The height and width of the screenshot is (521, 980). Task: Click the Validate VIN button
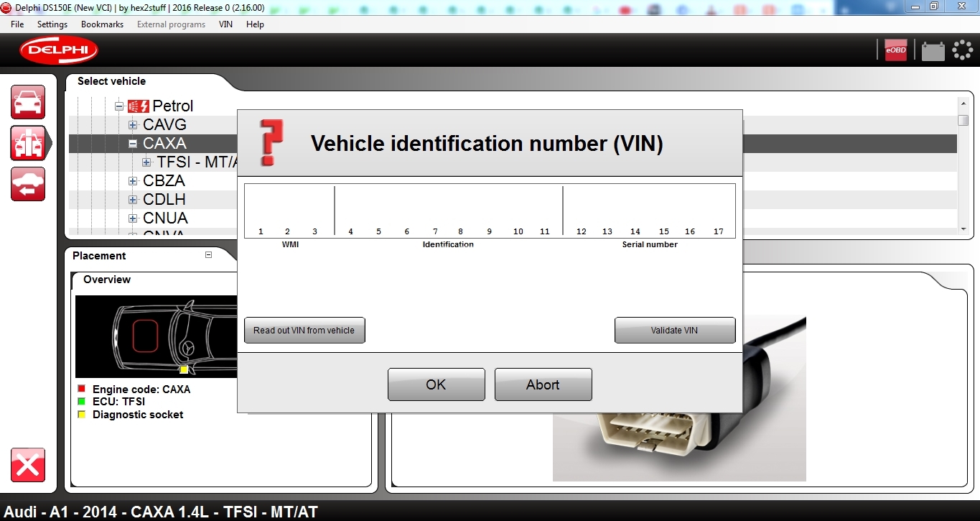coord(675,331)
